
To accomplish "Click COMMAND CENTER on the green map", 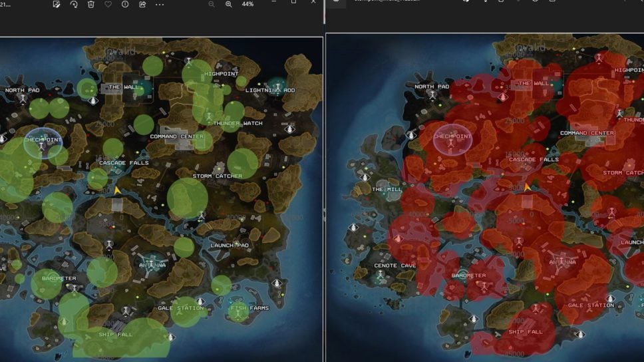I will tap(177, 136).
